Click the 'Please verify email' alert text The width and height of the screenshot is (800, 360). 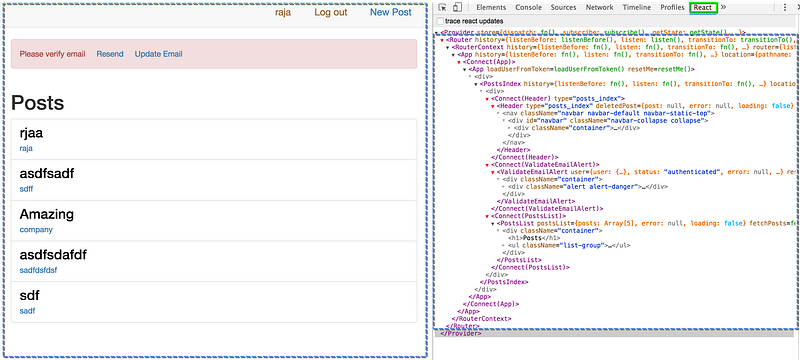[53, 54]
